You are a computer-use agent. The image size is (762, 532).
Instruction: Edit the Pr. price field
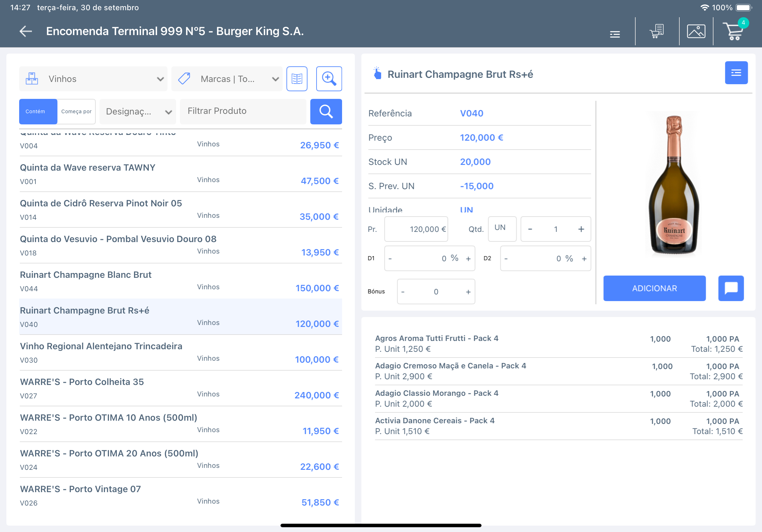(416, 229)
